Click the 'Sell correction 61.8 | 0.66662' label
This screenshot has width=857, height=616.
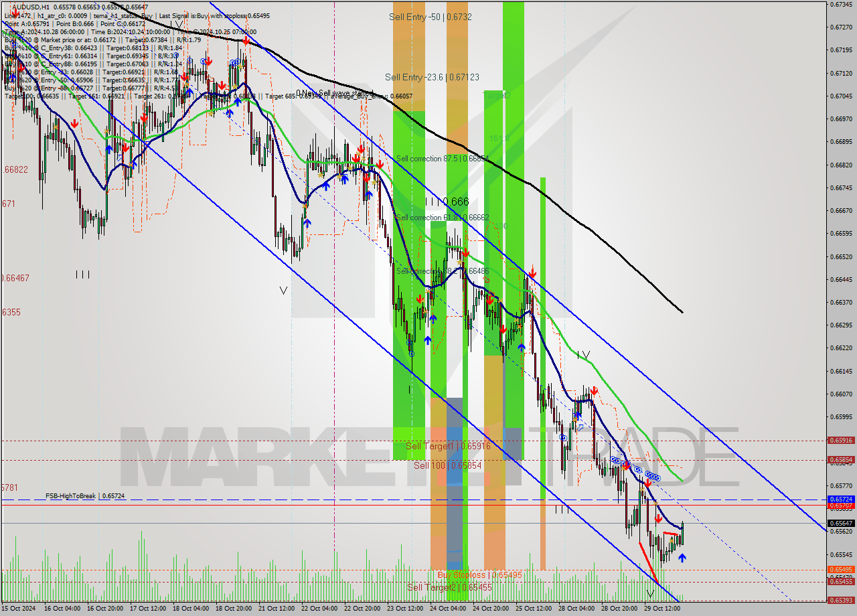pyautogui.click(x=443, y=218)
